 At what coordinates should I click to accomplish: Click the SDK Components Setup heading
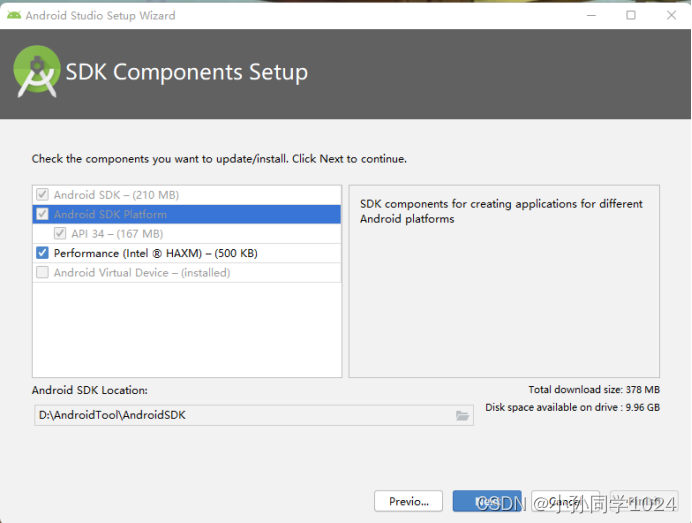point(187,72)
